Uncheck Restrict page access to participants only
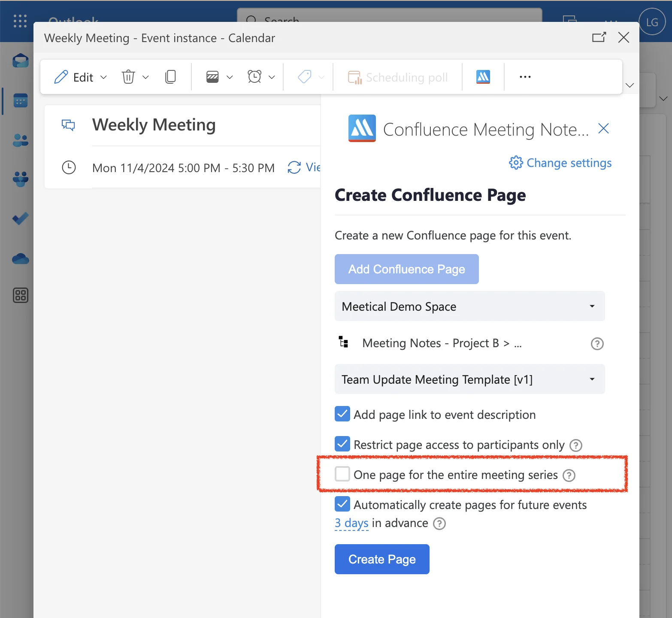 coord(342,444)
